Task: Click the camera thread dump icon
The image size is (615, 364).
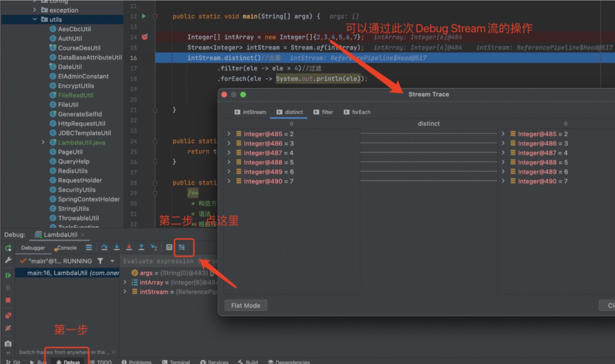Action: coord(8,344)
